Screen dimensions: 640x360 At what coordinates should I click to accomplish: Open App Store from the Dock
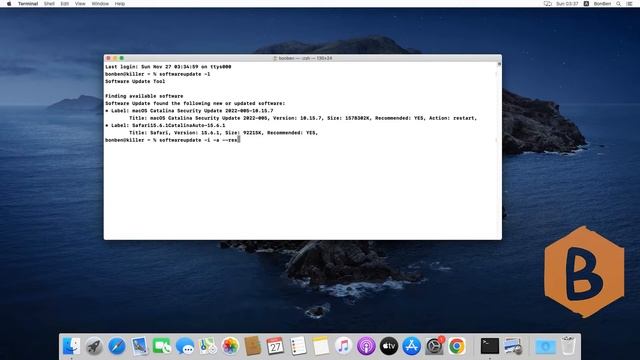pos(411,346)
